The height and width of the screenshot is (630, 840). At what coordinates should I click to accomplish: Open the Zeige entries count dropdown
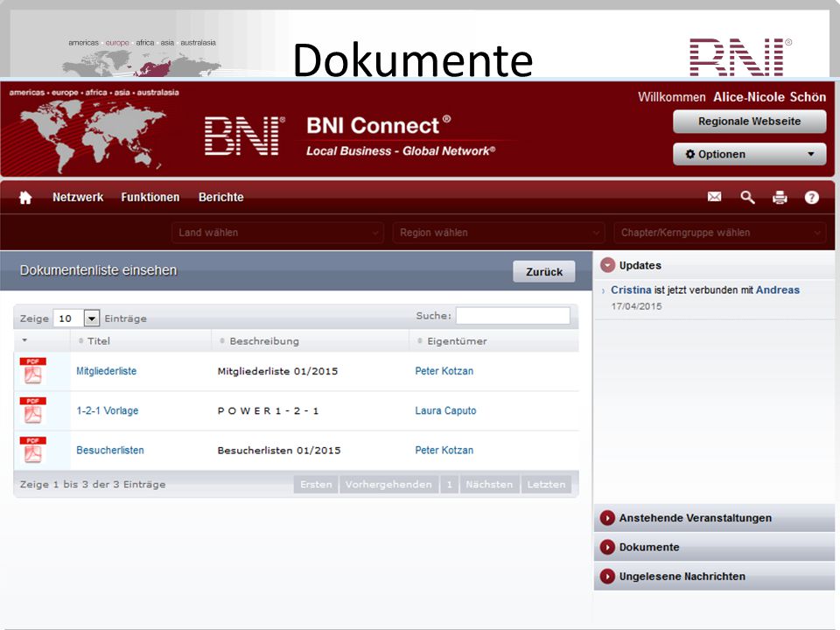pos(76,318)
